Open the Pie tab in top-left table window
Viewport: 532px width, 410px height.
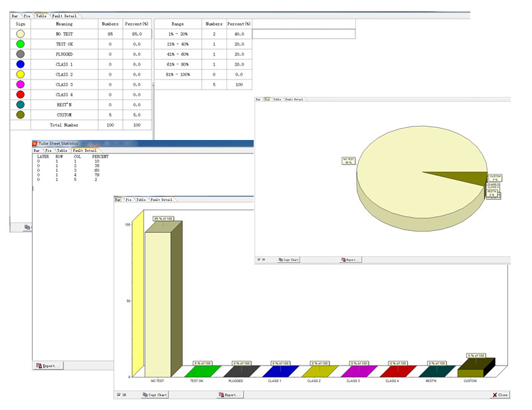pyautogui.click(x=27, y=15)
